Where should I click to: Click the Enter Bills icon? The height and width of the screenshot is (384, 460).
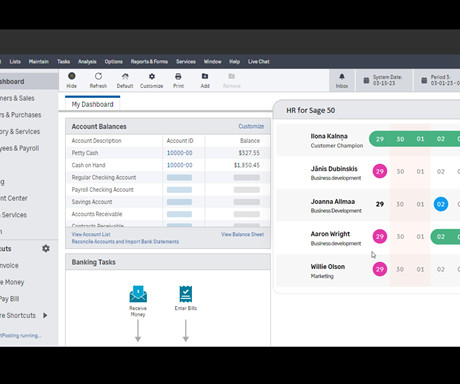point(186,294)
